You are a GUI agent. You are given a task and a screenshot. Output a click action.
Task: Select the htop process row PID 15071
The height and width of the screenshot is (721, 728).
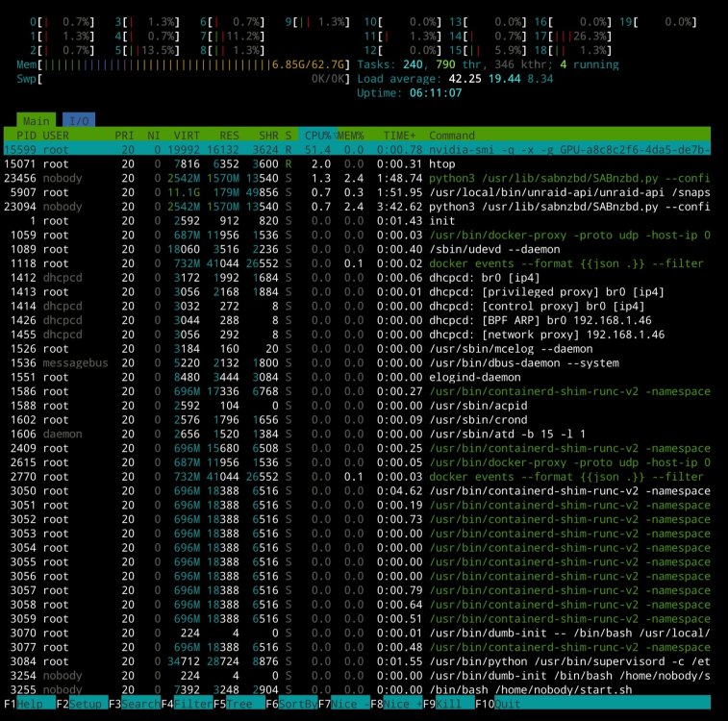pos(357,163)
